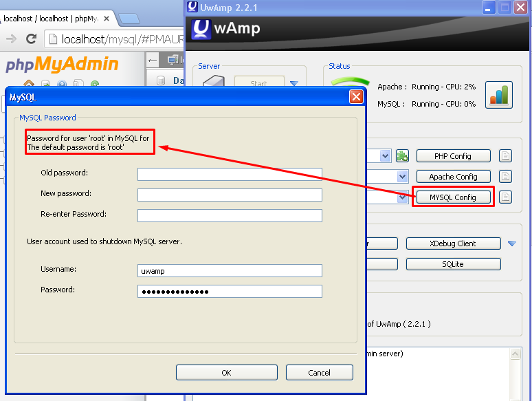Collapse phpMyAdmin navigation panel with left arrow
The image size is (532, 401).
[x=153, y=61]
